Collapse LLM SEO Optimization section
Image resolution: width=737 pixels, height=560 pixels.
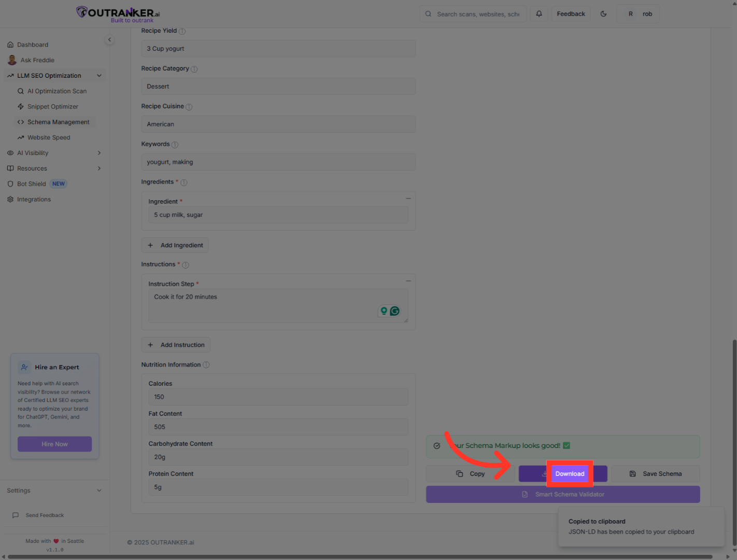(99, 76)
